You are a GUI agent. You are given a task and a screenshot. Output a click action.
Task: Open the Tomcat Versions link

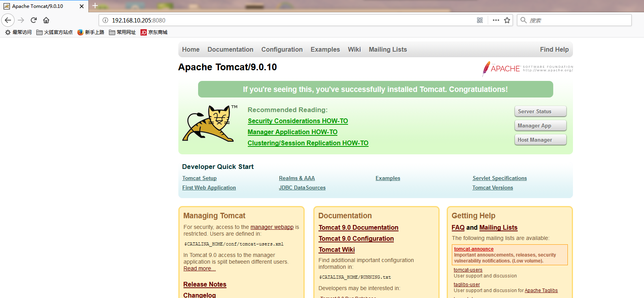pos(492,188)
